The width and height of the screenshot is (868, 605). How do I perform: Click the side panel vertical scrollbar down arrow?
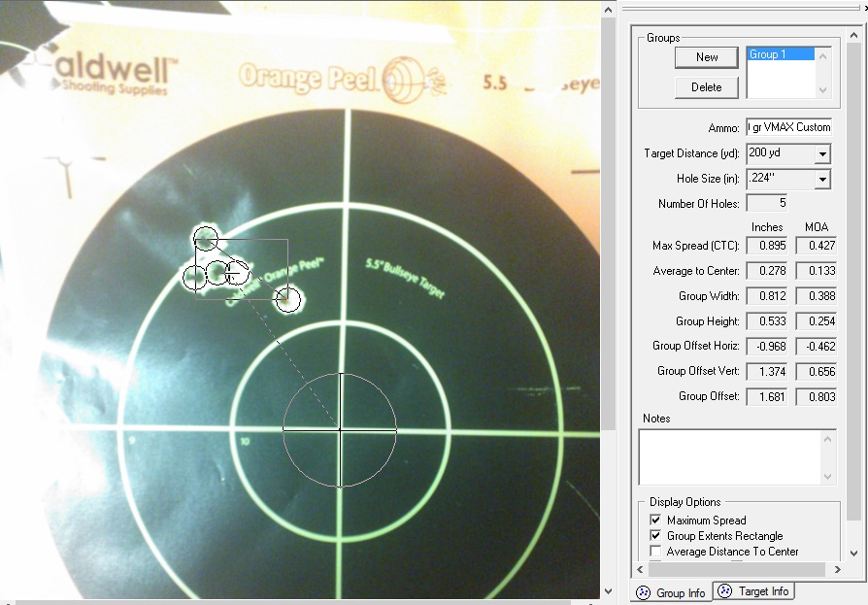(x=854, y=553)
